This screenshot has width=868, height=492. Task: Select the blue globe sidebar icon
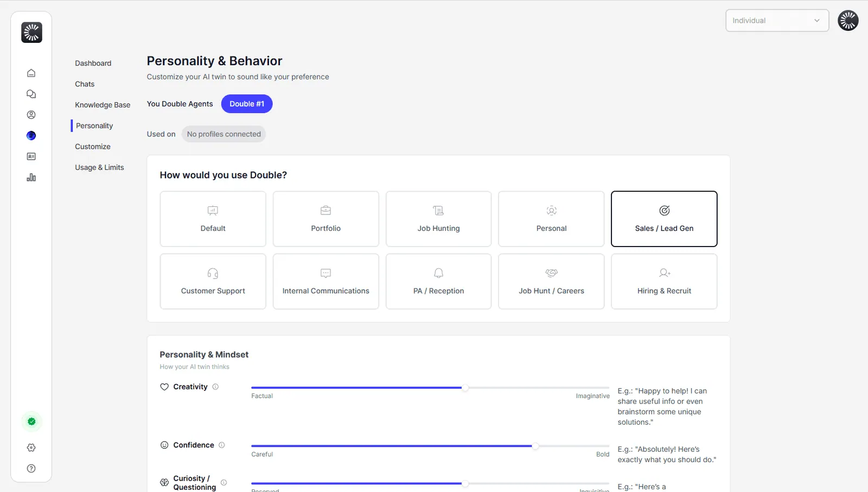point(31,136)
